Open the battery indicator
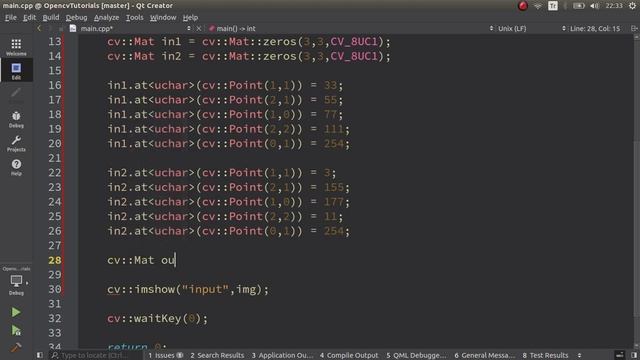The height and width of the screenshot is (360, 640). pos(578,6)
